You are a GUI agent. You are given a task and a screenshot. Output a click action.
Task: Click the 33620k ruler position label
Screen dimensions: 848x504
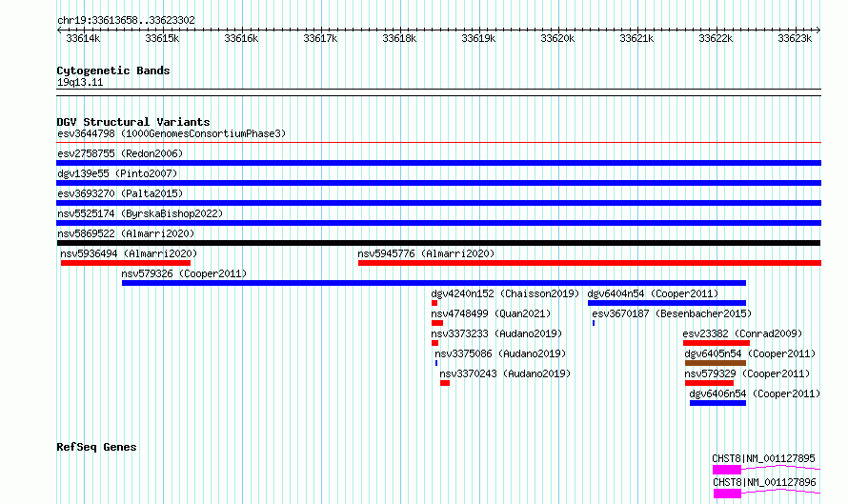(557, 38)
